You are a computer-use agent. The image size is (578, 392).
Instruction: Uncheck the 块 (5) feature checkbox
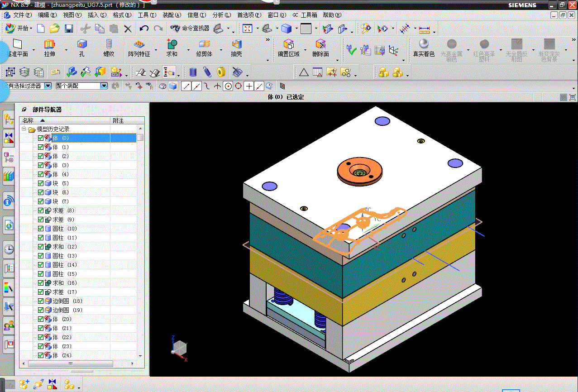(41, 183)
